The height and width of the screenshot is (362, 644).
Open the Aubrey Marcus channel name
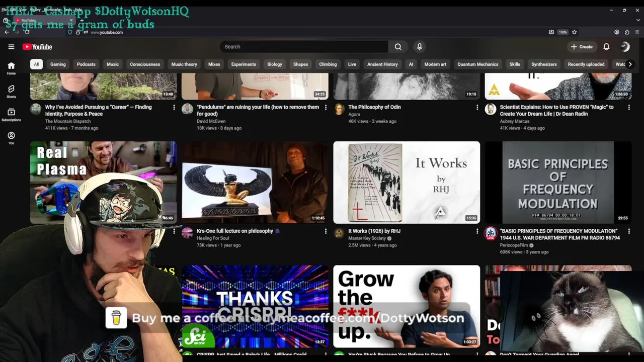[x=514, y=121]
